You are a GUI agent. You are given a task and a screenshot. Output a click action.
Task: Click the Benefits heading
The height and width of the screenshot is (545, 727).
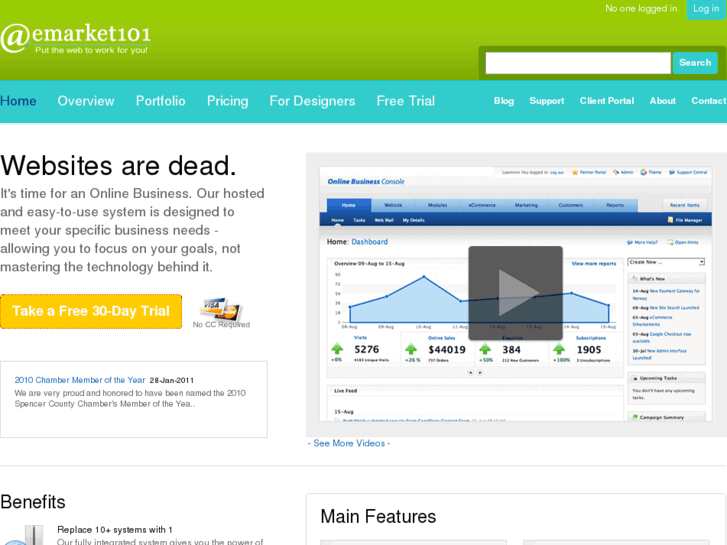[x=33, y=502]
